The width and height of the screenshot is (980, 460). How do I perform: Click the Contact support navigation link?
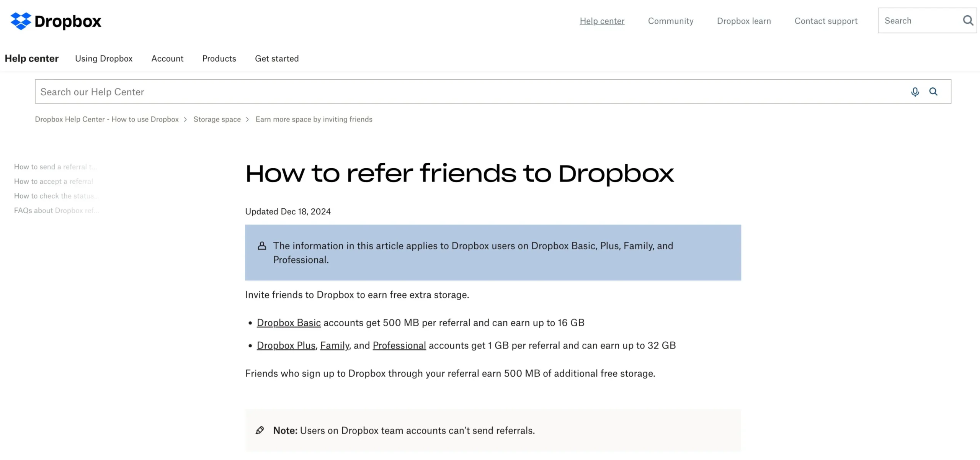(826, 21)
